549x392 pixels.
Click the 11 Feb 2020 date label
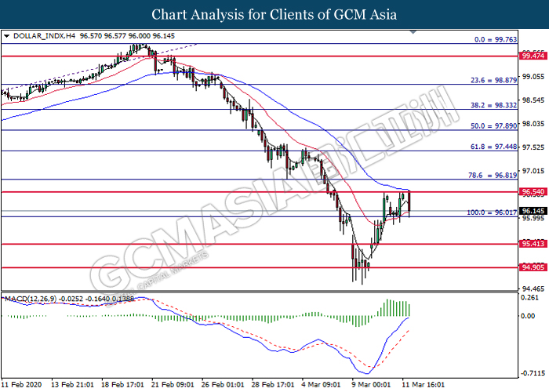tap(21, 384)
